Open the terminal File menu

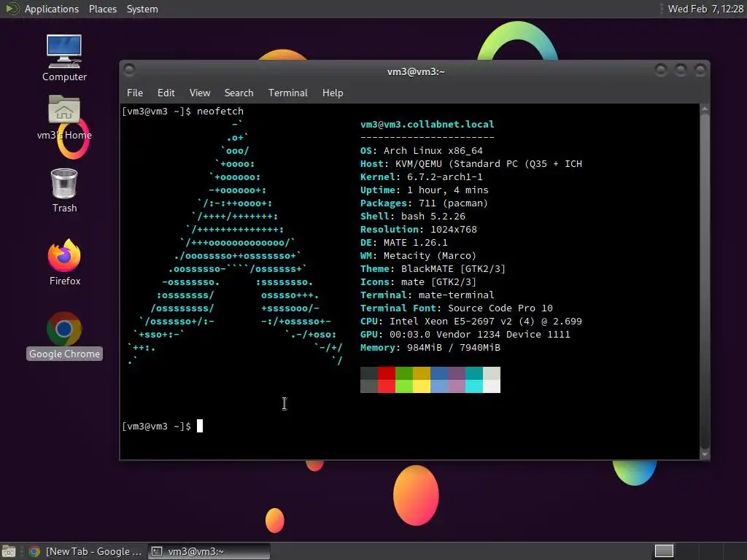[x=135, y=93]
